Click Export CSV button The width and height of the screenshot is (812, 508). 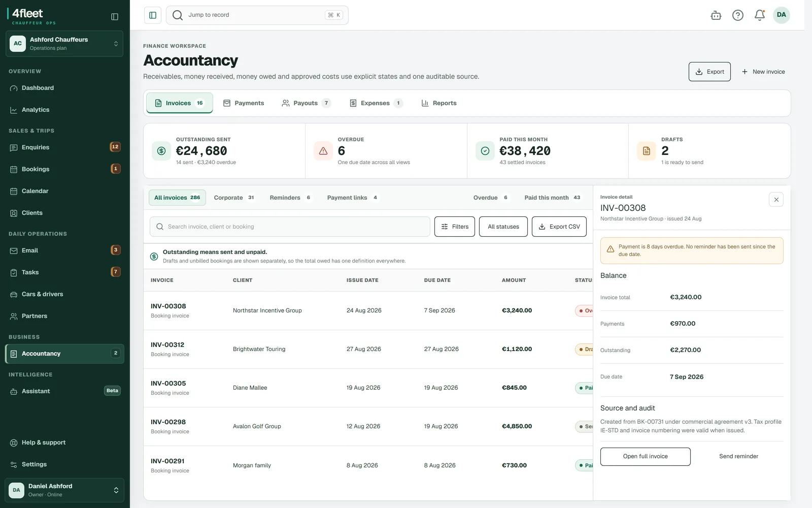559,227
